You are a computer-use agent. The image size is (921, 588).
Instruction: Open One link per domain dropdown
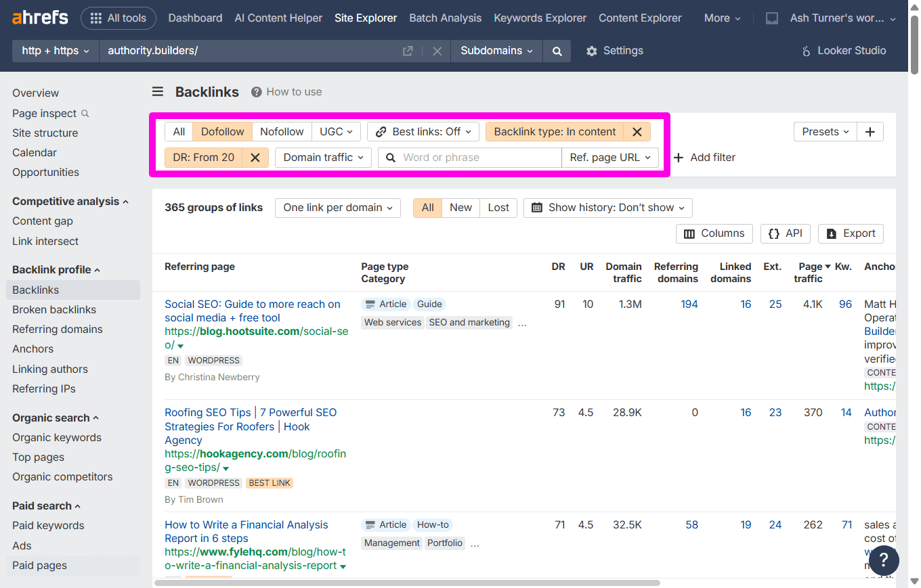point(338,208)
